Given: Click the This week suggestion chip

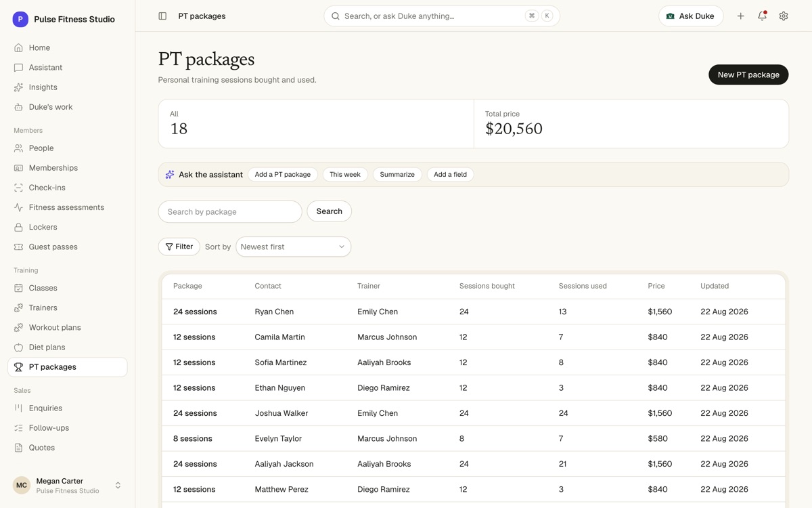Looking at the screenshot, I should [345, 175].
